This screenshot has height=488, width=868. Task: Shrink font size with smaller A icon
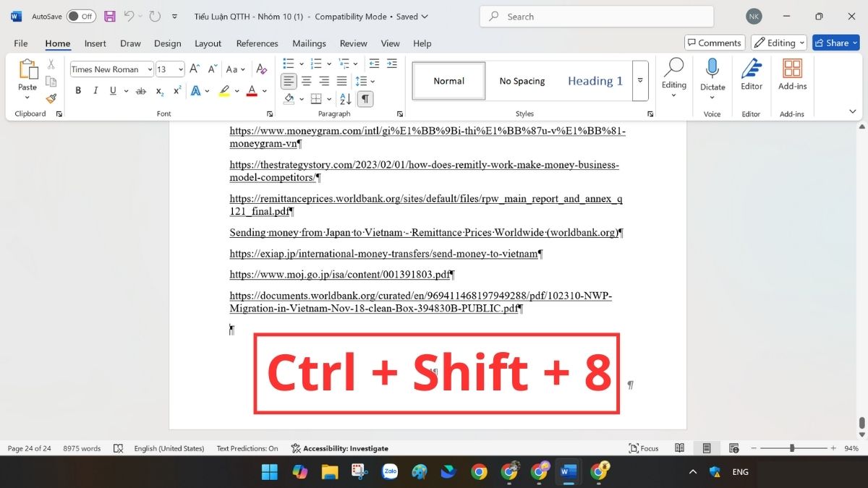[213, 69]
